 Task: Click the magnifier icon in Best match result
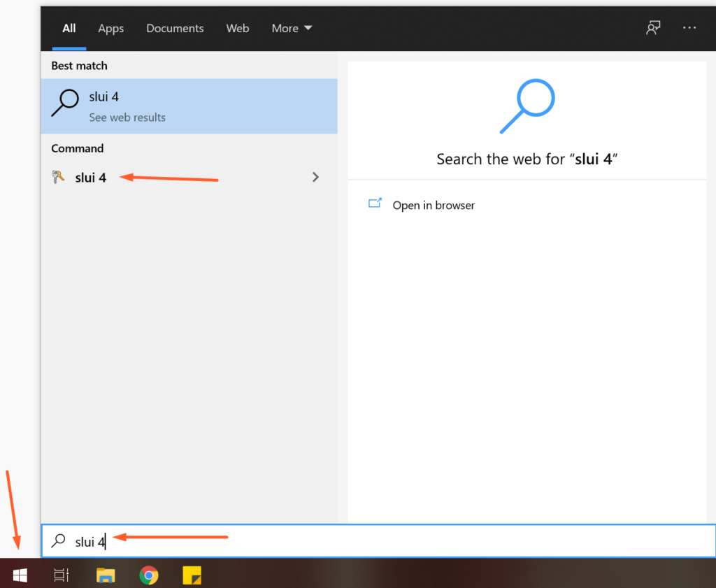pyautogui.click(x=65, y=103)
